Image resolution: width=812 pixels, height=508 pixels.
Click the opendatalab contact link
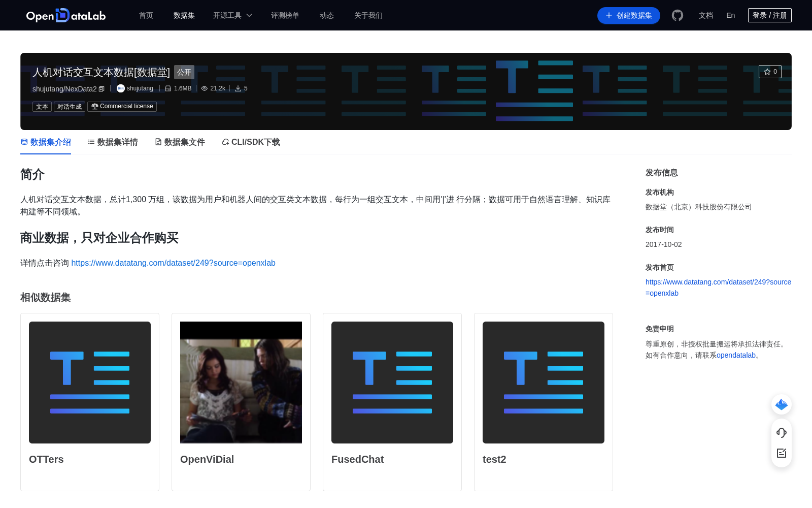(x=736, y=355)
